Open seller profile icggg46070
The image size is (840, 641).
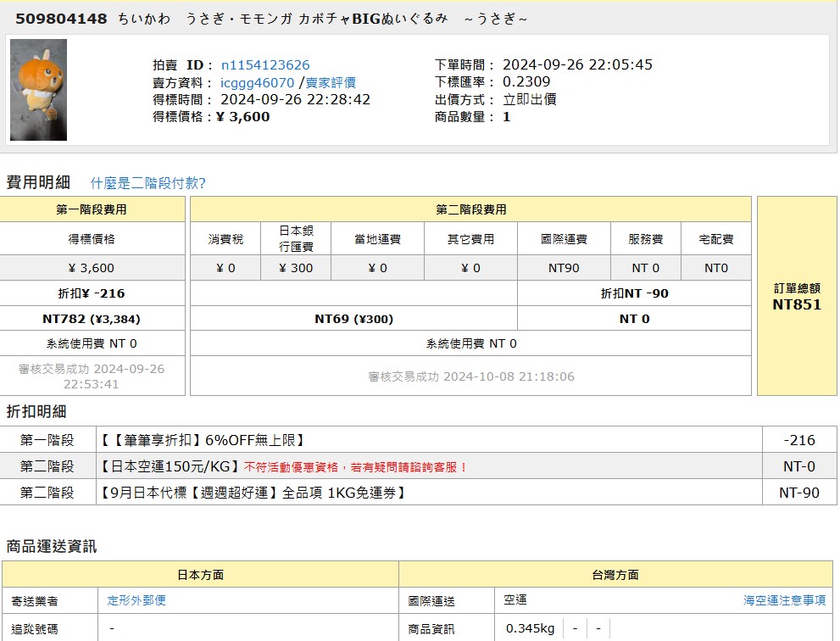(257, 82)
